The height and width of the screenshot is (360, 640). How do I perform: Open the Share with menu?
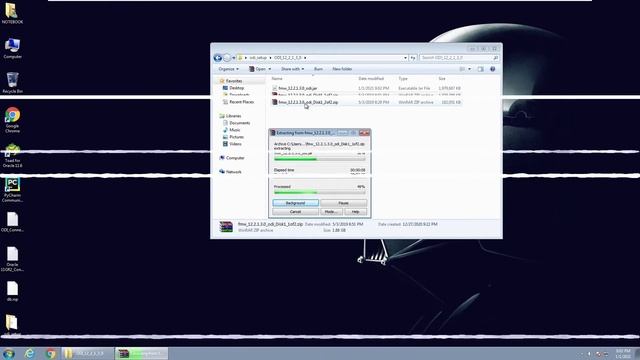pos(292,69)
